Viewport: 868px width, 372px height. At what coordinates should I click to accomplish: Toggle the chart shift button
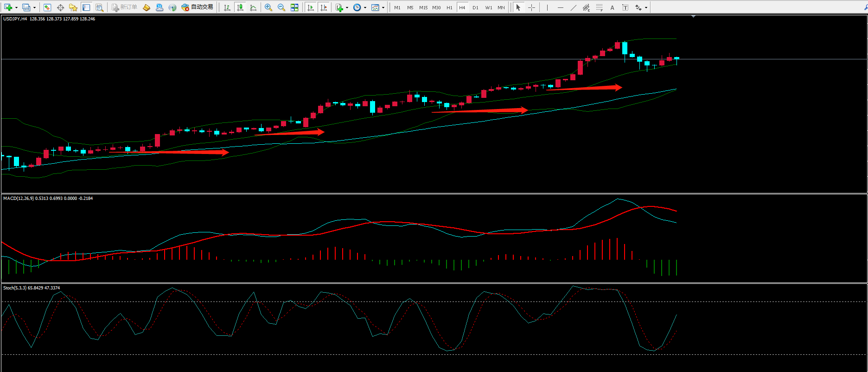324,7
